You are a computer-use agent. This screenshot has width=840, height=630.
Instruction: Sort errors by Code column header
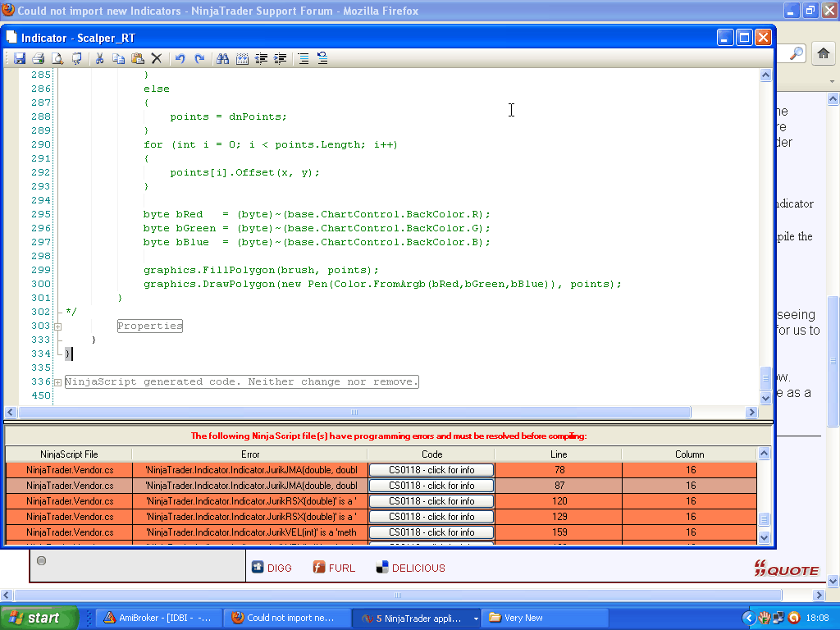[431, 454]
